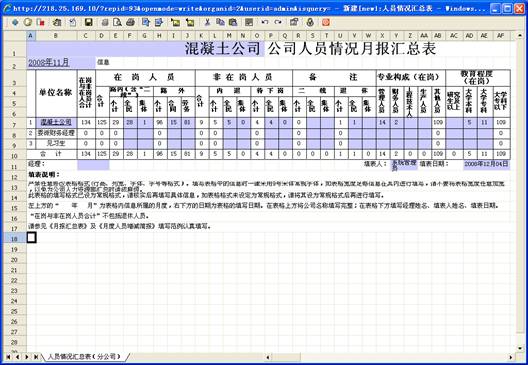Click the Paste clipboard icon

(233, 23)
